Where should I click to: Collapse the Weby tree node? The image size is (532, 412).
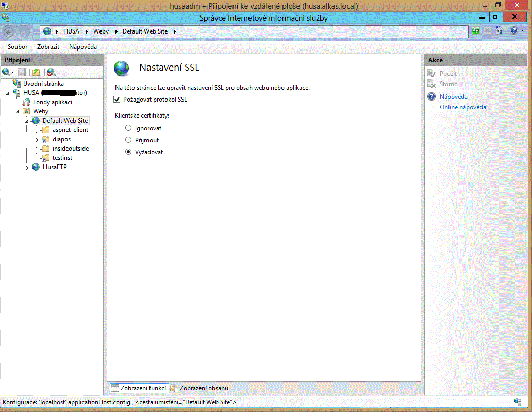click(x=17, y=112)
